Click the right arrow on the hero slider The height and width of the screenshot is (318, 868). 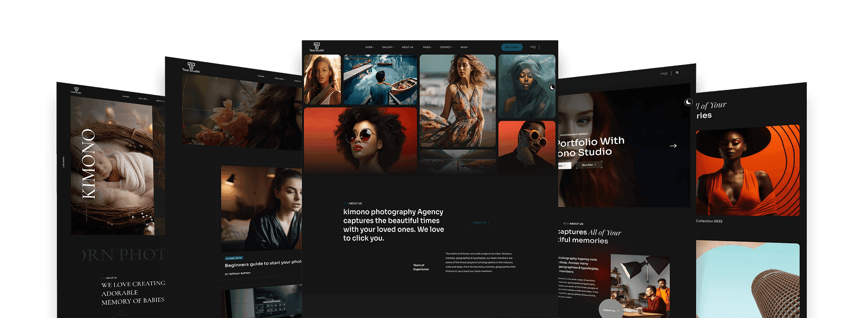pyautogui.click(x=673, y=146)
